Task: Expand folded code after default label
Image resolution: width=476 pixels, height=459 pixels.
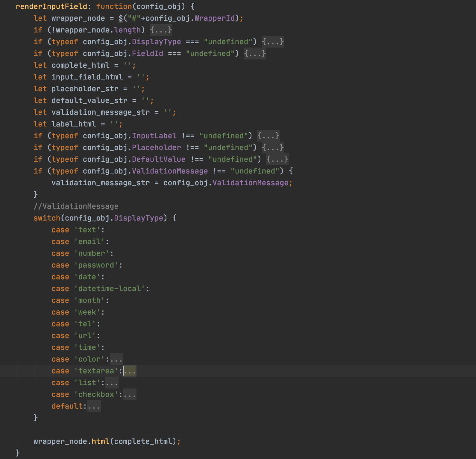Action: coord(94,406)
